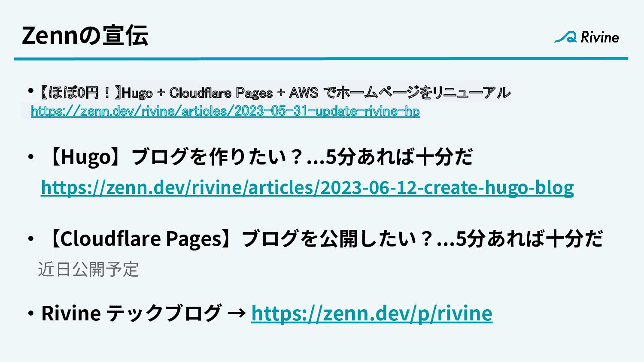Select the slide title 'Zennの宣伝'
644x362 pixels.
point(85,35)
